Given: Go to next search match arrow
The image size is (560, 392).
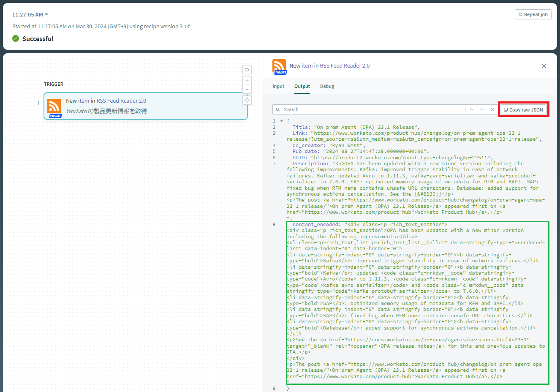Looking at the screenshot, I should 482,109.
